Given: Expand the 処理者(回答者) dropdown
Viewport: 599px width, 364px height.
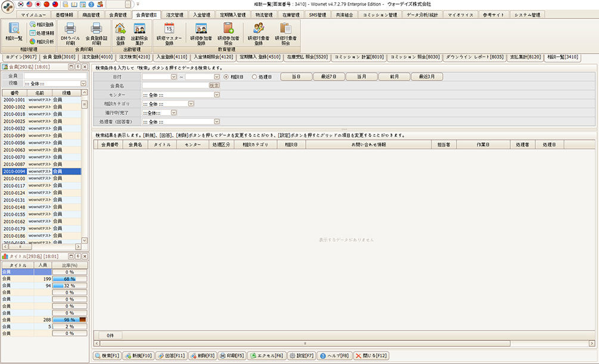Looking at the screenshot, I should tap(216, 122).
